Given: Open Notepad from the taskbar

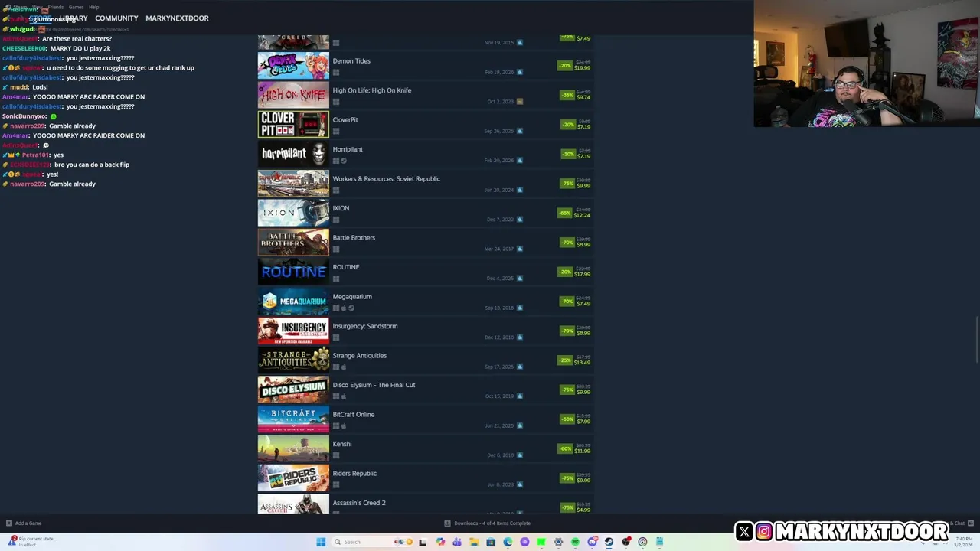Looking at the screenshot, I should pyautogui.click(x=659, y=542).
